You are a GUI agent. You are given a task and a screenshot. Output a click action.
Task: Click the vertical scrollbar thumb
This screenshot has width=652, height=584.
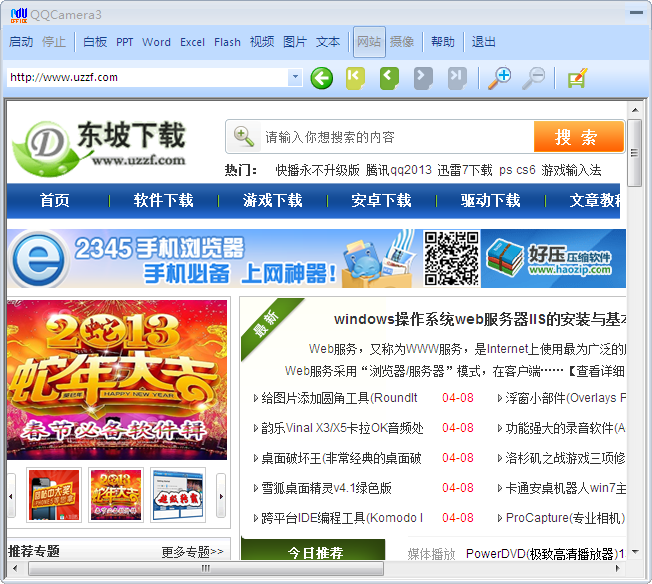point(634,153)
